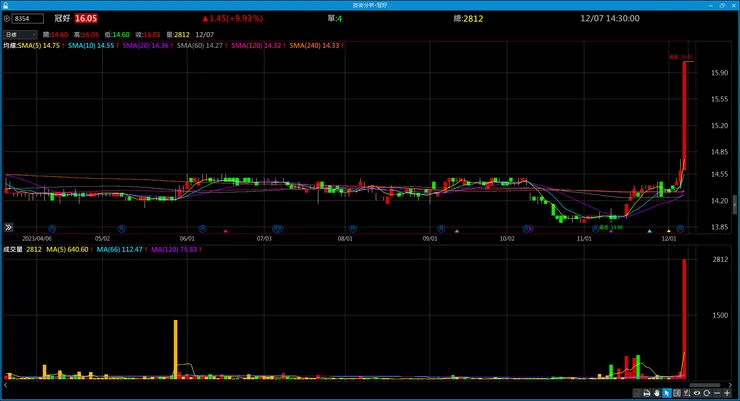This screenshot has height=401, width=740.
Task: Minimize the window from the title bar
Action: (711, 5)
